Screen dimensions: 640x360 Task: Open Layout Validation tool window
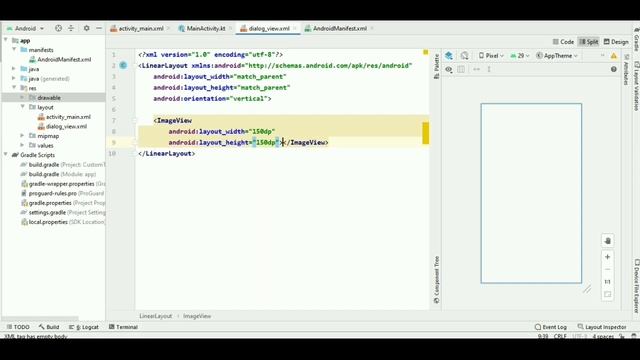point(636,86)
